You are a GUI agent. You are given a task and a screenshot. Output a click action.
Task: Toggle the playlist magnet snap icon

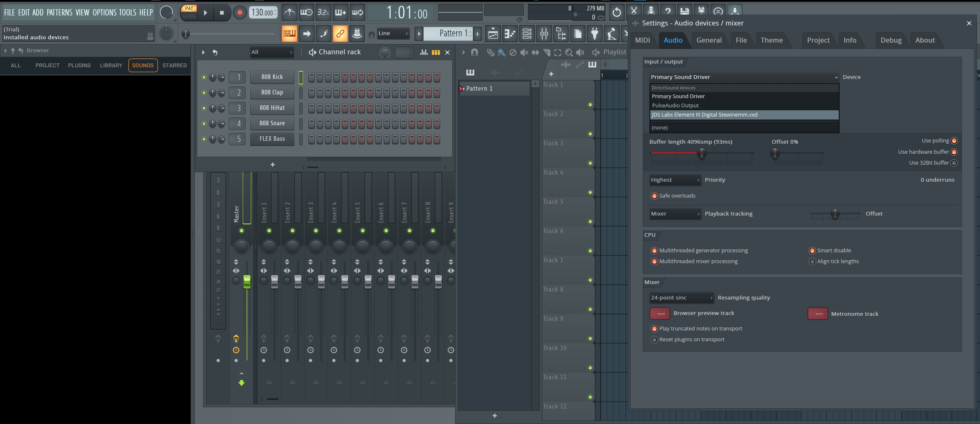(x=474, y=52)
